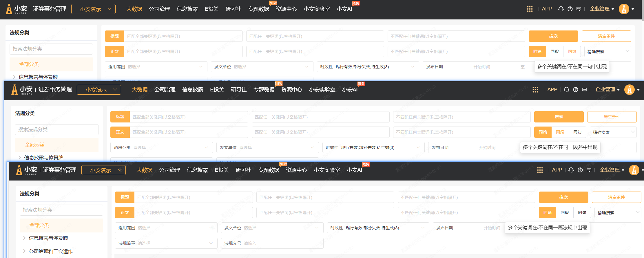
Task: Click the orange user avatar in middle screenshot
Action: (630, 90)
